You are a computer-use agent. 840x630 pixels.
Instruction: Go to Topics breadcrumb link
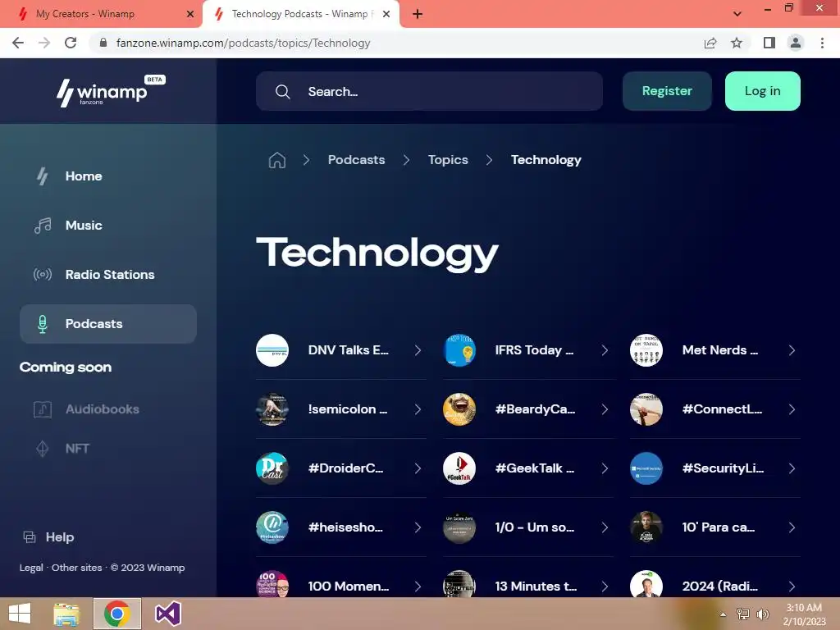pos(448,160)
